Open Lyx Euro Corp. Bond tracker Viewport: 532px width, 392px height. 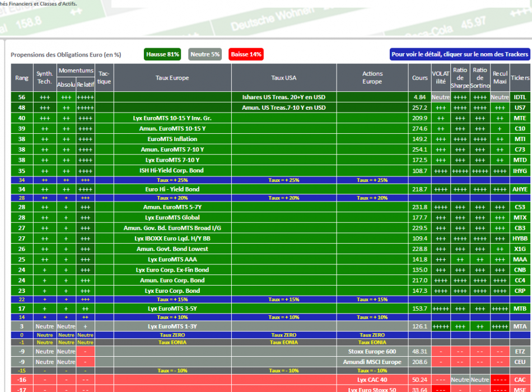[x=172, y=291]
